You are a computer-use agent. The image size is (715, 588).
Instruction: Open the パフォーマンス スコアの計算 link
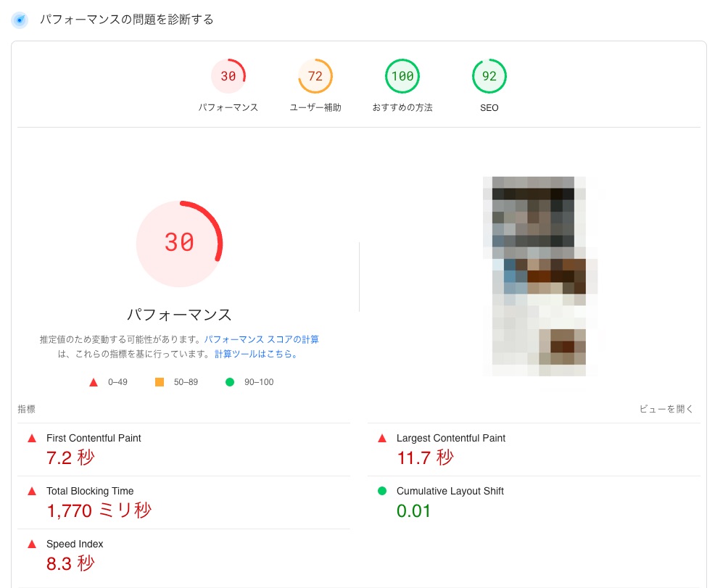point(261,339)
